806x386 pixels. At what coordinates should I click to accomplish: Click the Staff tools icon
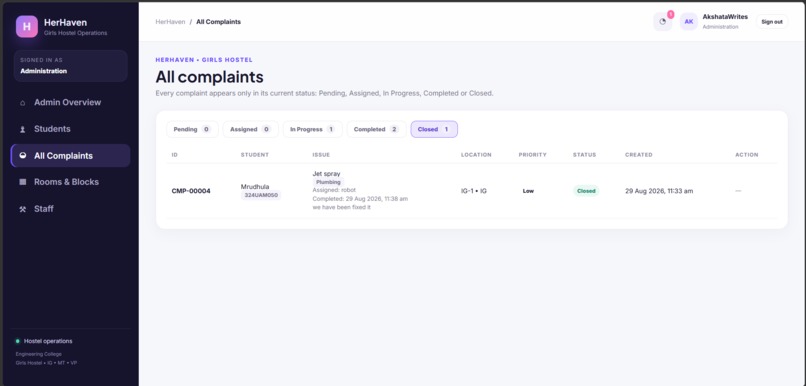click(x=23, y=209)
